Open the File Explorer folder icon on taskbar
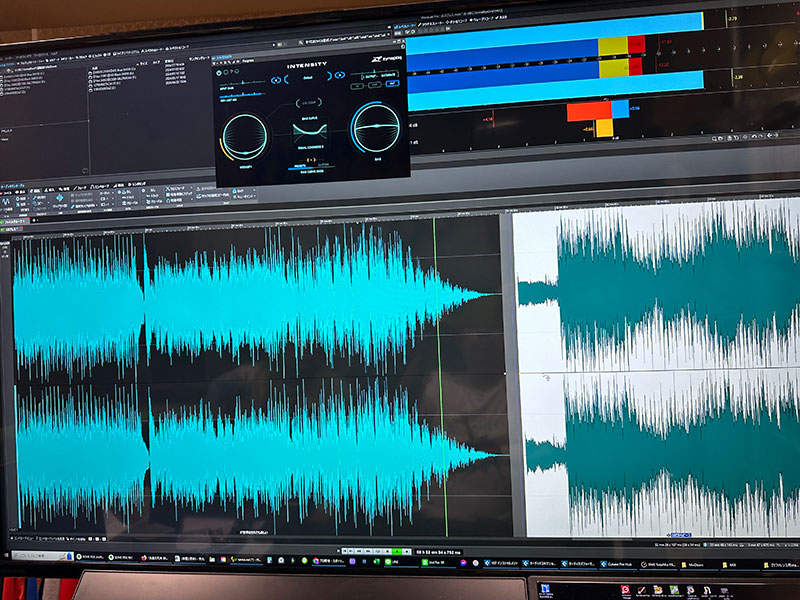The width and height of the screenshot is (800, 600). (x=212, y=559)
